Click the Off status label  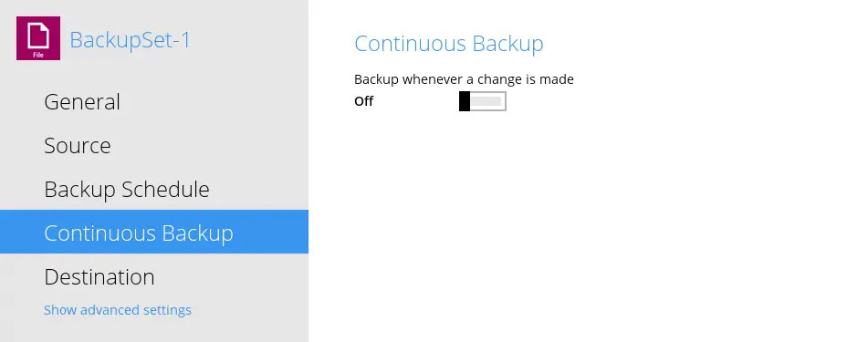click(363, 101)
